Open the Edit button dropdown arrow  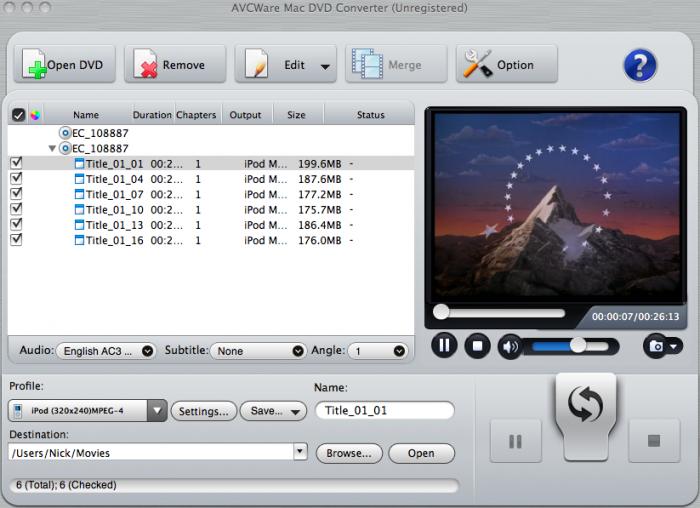point(325,67)
